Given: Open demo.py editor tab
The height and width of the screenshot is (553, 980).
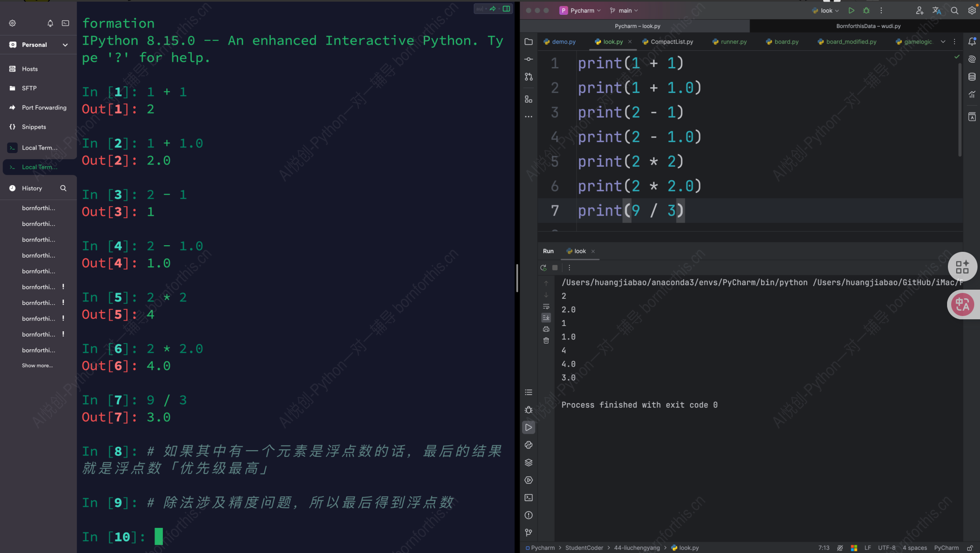Looking at the screenshot, I should (560, 42).
